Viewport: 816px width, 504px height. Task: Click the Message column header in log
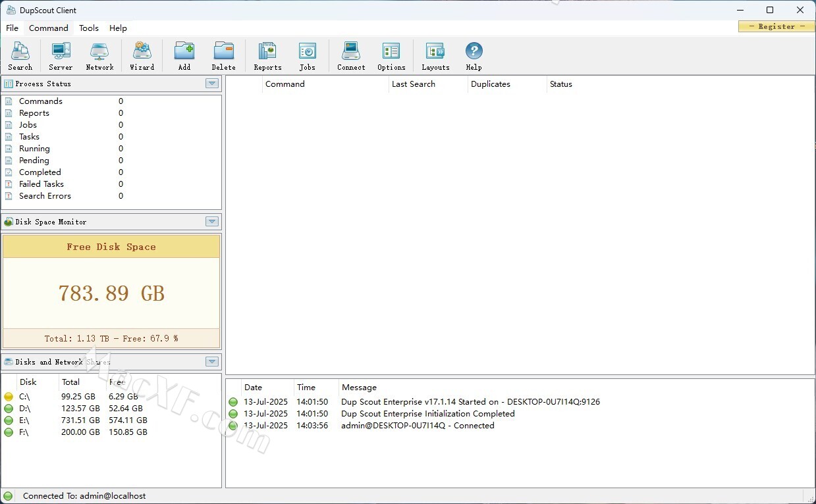click(360, 388)
